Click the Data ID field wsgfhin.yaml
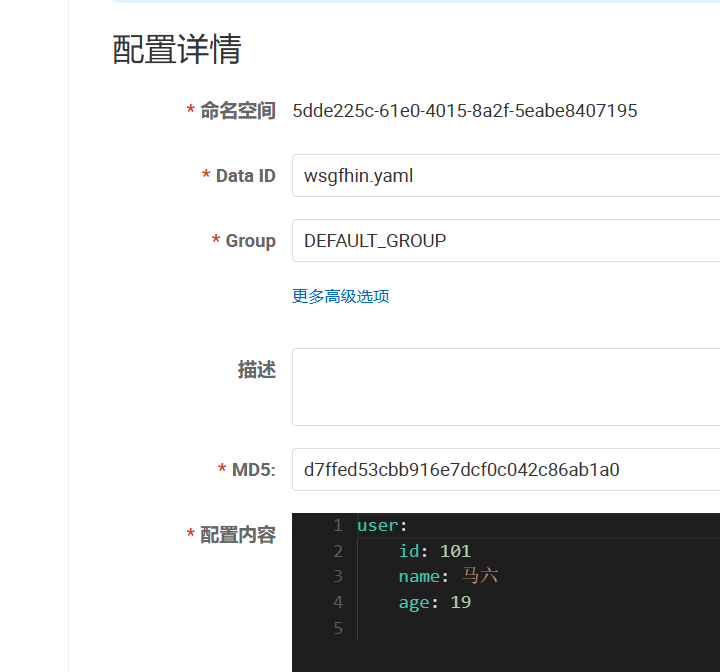This screenshot has width=720, height=672. coord(506,175)
